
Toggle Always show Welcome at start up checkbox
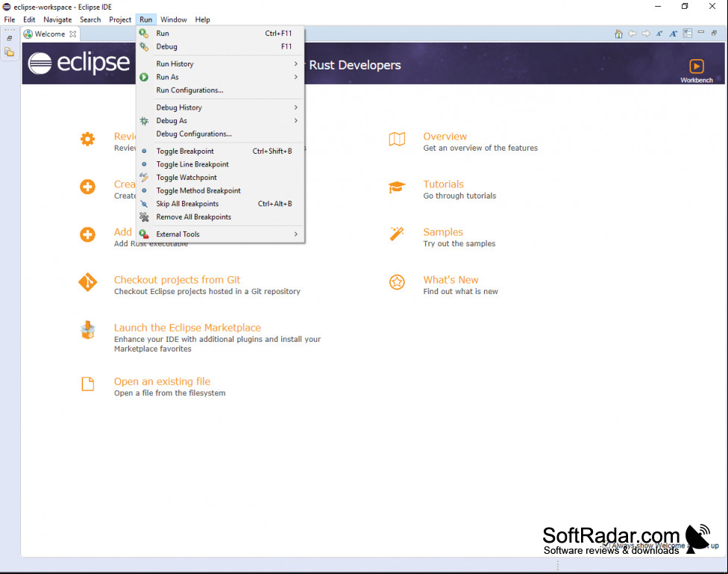tap(606, 545)
